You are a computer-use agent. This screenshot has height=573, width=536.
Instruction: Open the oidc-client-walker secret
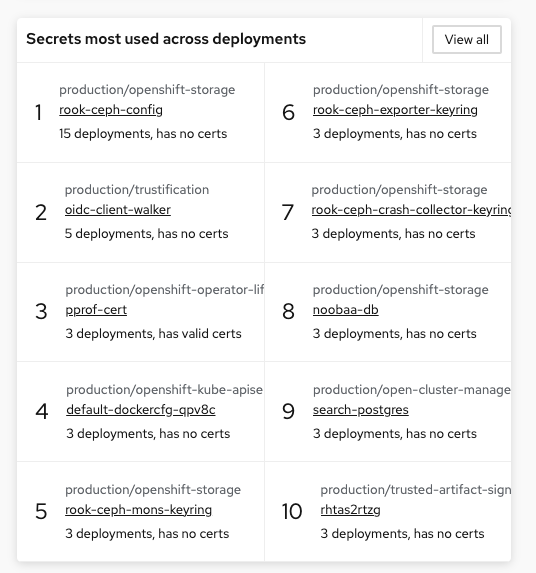pyautogui.click(x=118, y=210)
